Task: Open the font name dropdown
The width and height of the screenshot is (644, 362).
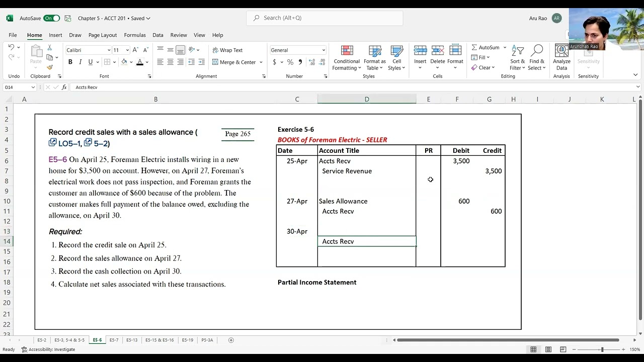Action: (109, 50)
